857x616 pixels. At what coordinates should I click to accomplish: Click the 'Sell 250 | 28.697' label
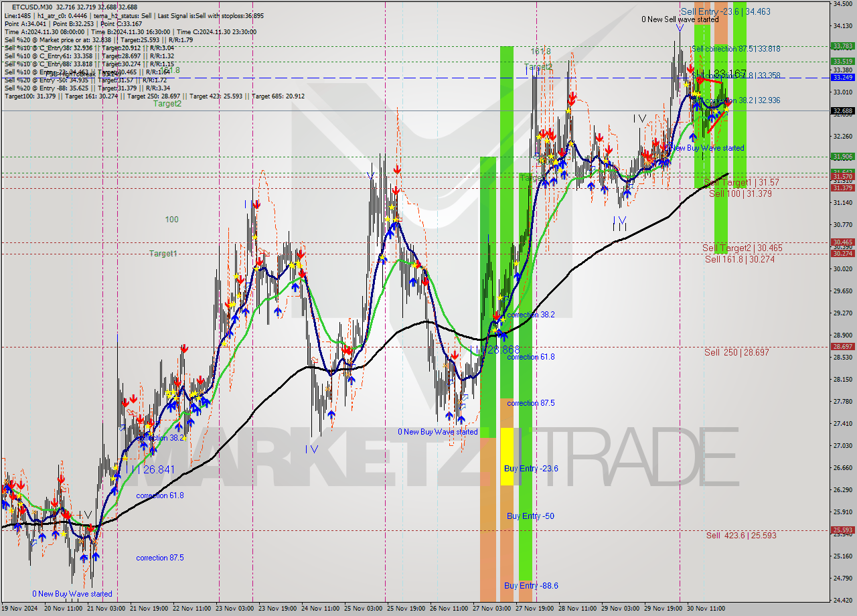point(736,352)
